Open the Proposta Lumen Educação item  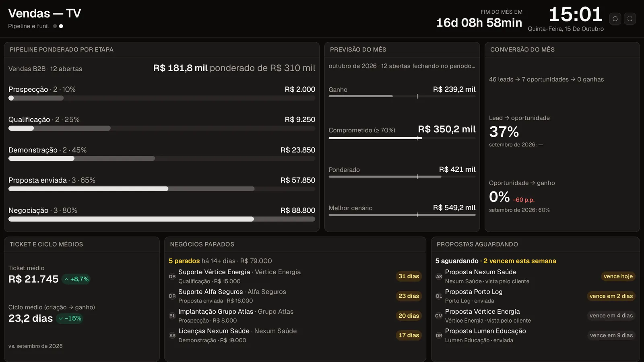coord(535,335)
